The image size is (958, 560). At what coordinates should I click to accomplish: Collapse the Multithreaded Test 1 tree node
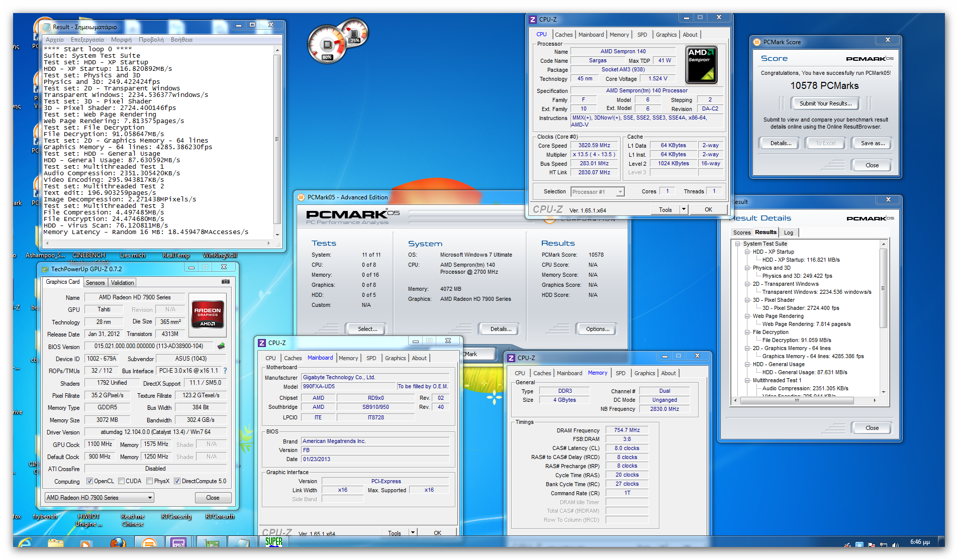[747, 381]
